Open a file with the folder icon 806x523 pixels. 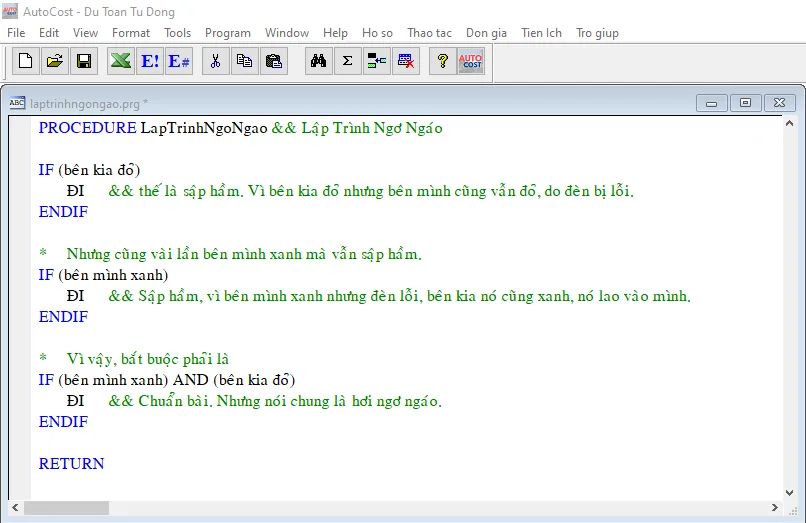55,62
